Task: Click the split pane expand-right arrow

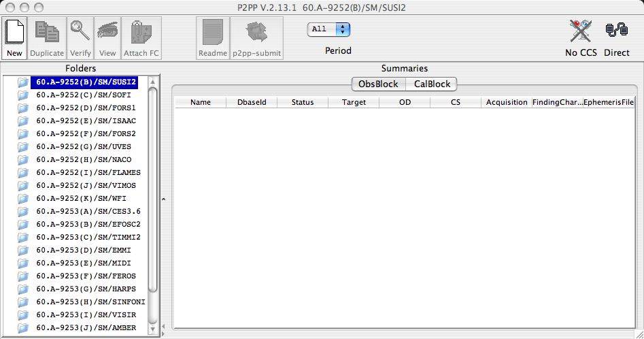Action: point(163,334)
